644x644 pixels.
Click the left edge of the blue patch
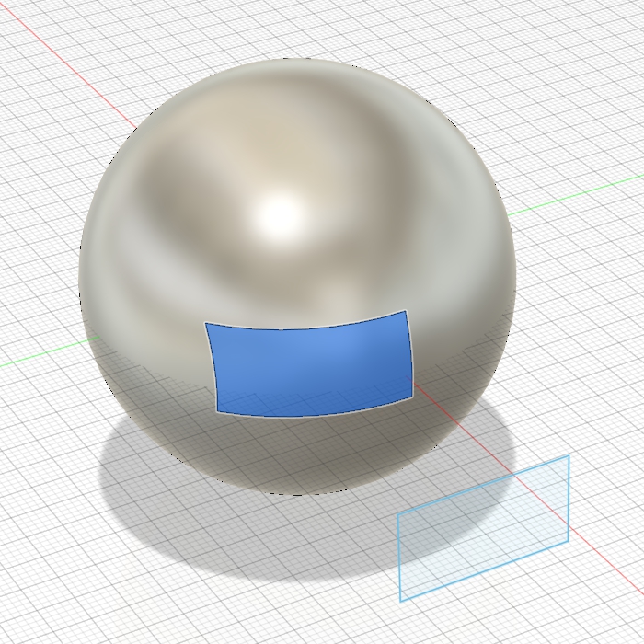[x=212, y=368]
